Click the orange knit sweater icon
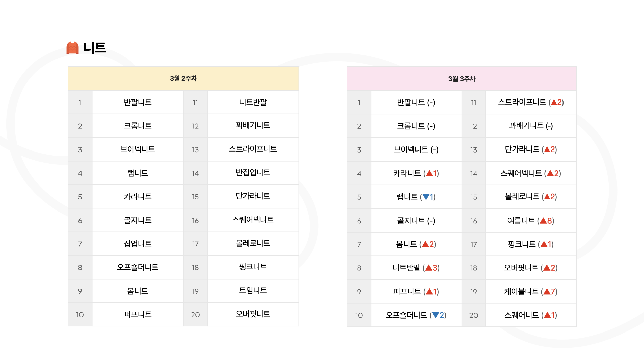The height and width of the screenshot is (362, 644). (x=72, y=48)
